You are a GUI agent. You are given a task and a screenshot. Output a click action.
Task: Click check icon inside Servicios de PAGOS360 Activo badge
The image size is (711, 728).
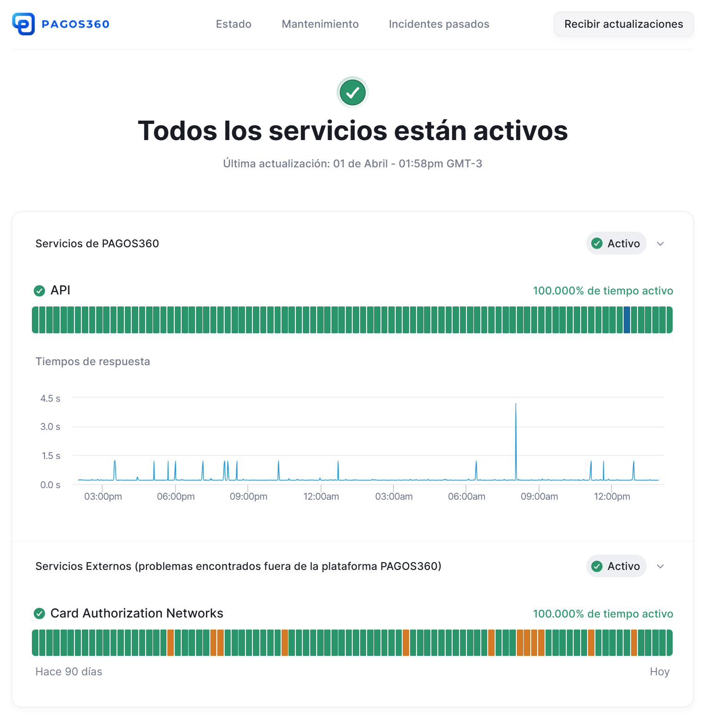[597, 244]
